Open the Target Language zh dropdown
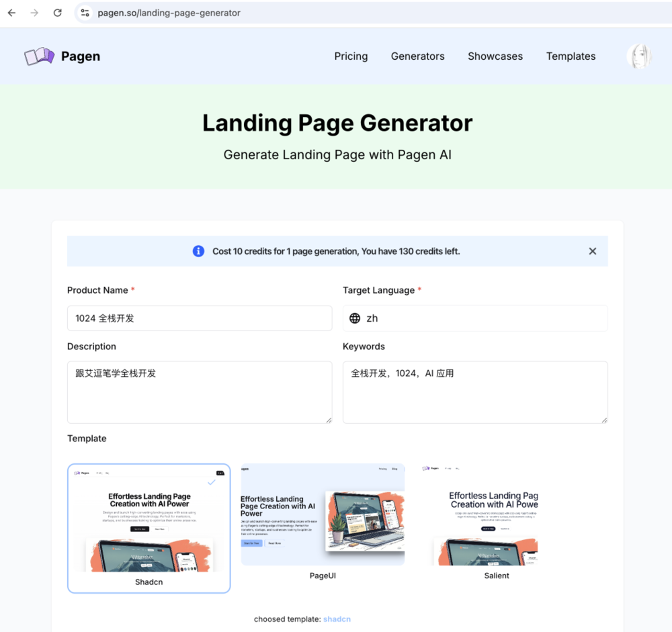 coord(475,318)
